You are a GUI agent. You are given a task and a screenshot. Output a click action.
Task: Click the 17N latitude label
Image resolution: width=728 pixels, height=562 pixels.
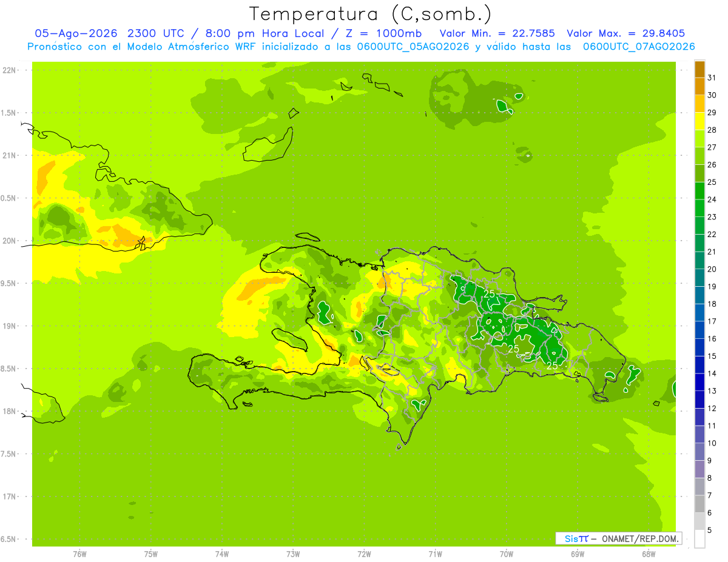(10, 497)
